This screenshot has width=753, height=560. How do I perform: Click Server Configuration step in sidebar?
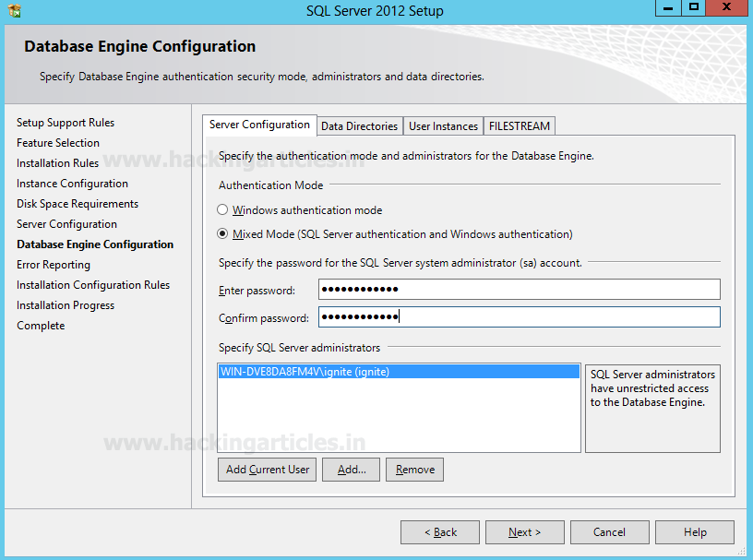(x=66, y=224)
